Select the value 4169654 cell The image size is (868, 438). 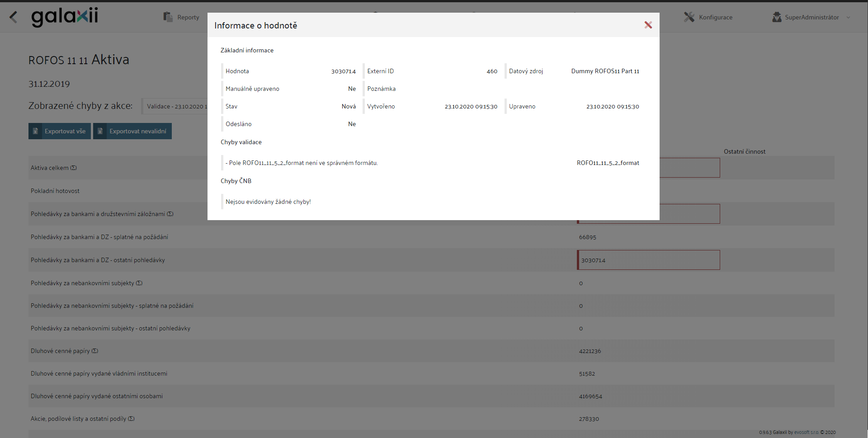[x=590, y=396]
